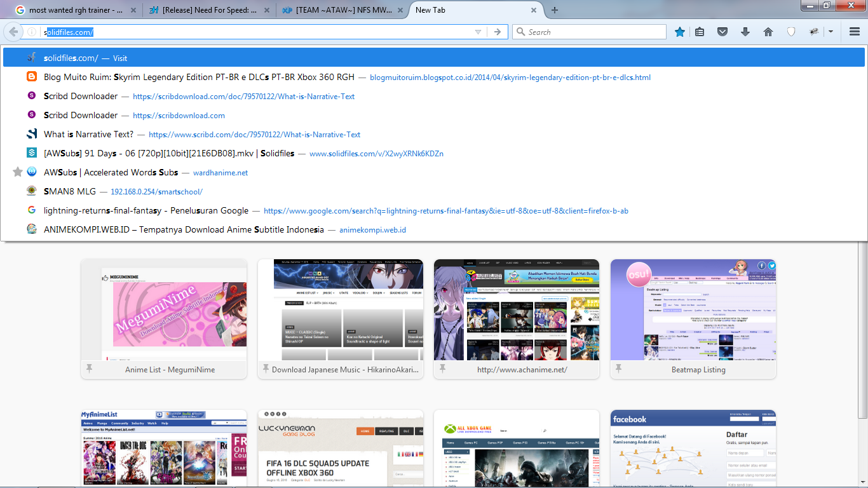Viewport: 868px width, 488px height.
Task: Click the Go arrow in the address bar
Action: 498,32
